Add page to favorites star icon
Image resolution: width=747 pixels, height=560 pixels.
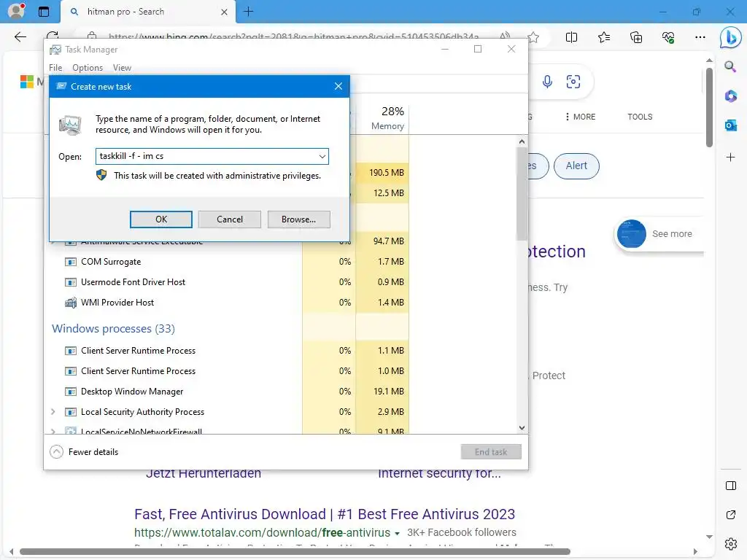(533, 37)
